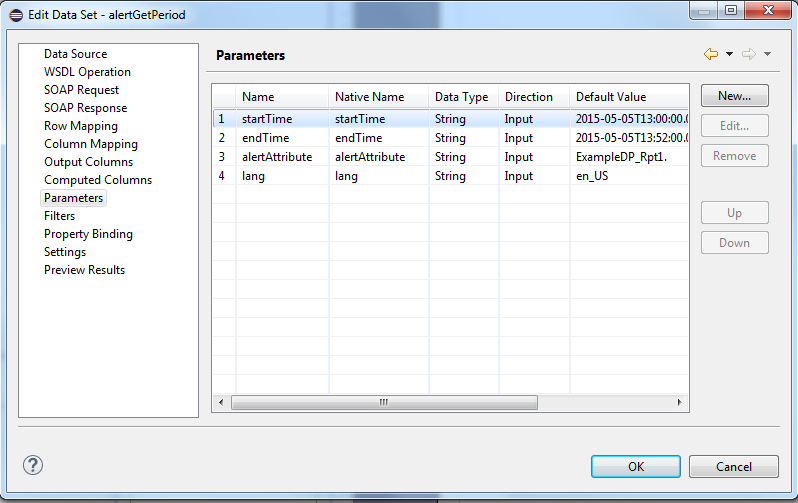Select the alertAttribute parameter row

pos(277,157)
